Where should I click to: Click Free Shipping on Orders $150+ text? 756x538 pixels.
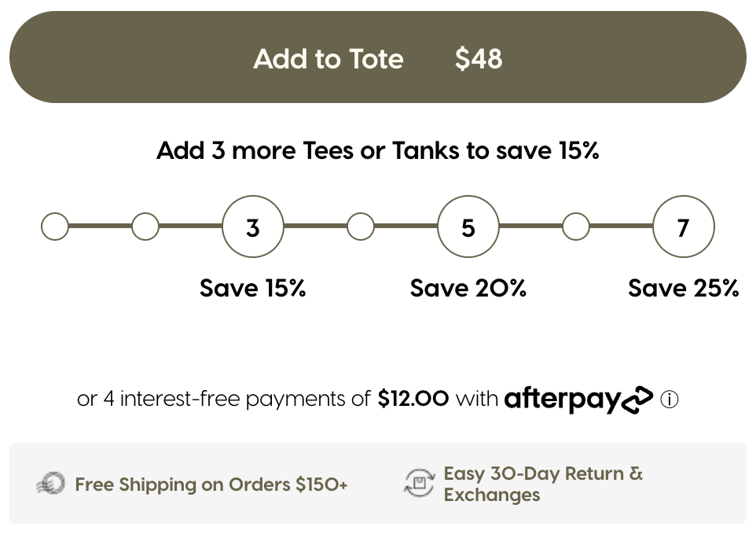pyautogui.click(x=211, y=485)
